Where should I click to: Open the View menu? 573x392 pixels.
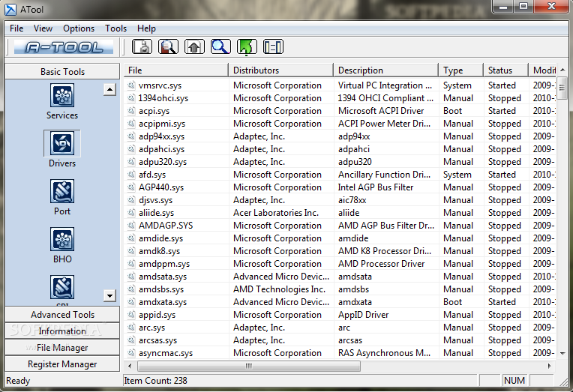(43, 28)
